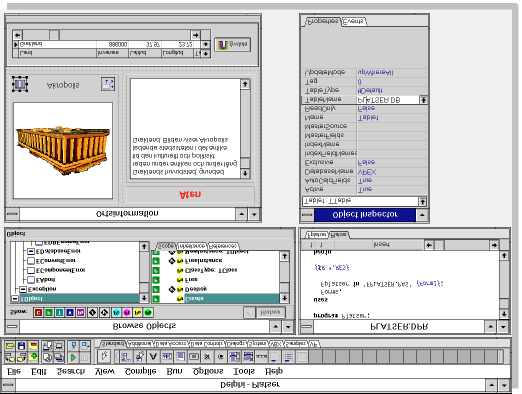
Task: Switch to the Events tab in Object Inspector
Action: point(354,21)
